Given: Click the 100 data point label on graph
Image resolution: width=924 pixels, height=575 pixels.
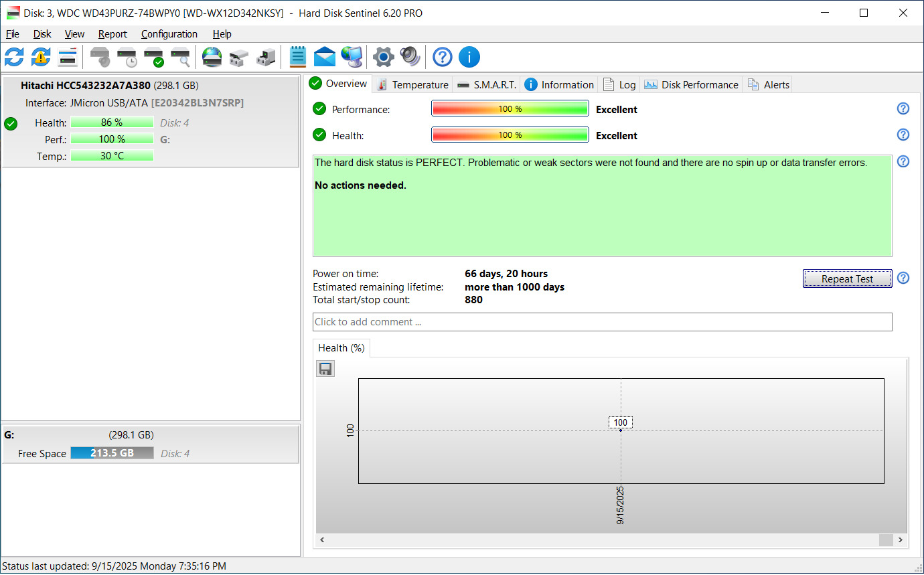Looking at the screenshot, I should coord(621,422).
